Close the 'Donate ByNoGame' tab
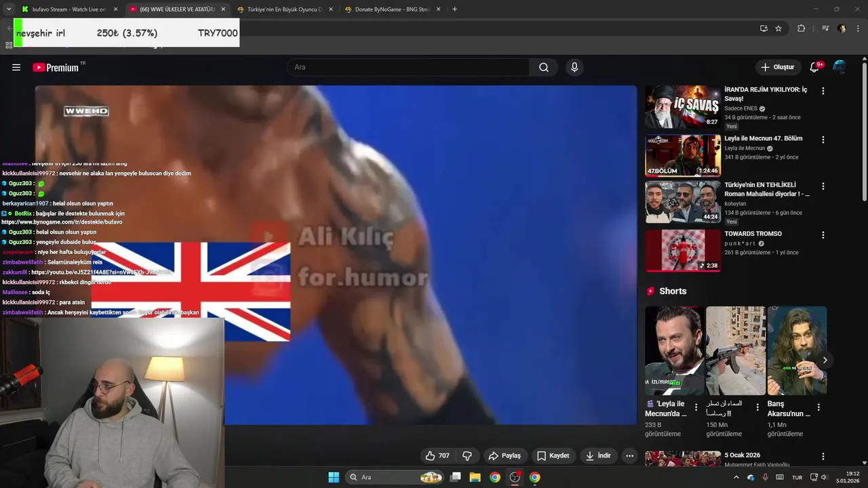The height and width of the screenshot is (488, 868). pyautogui.click(x=438, y=9)
